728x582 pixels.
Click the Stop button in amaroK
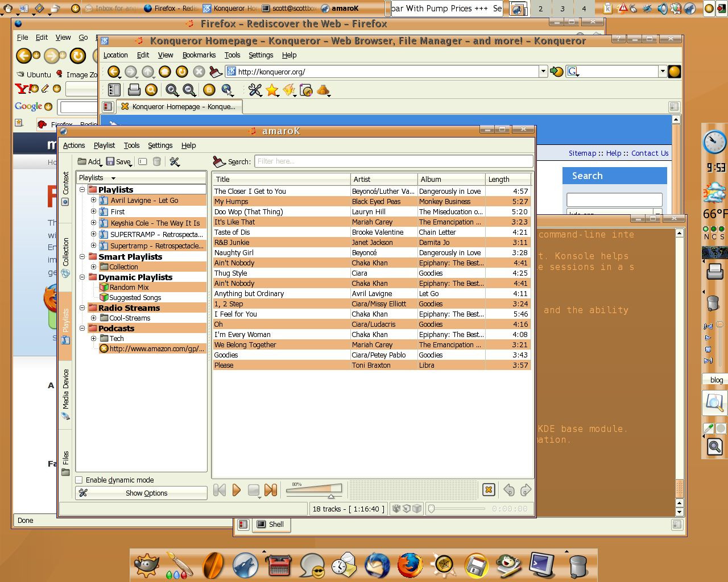pos(254,490)
